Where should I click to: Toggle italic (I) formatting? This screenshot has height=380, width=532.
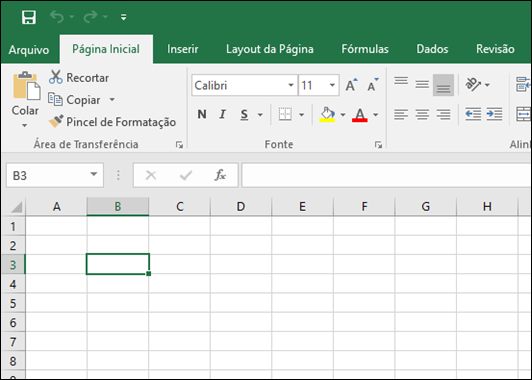[223, 114]
